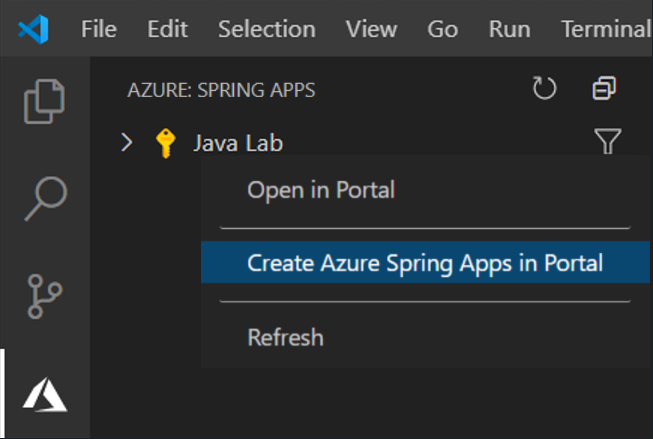Open the Search view in activity bar
Screen dimensions: 653x439
click(44, 197)
